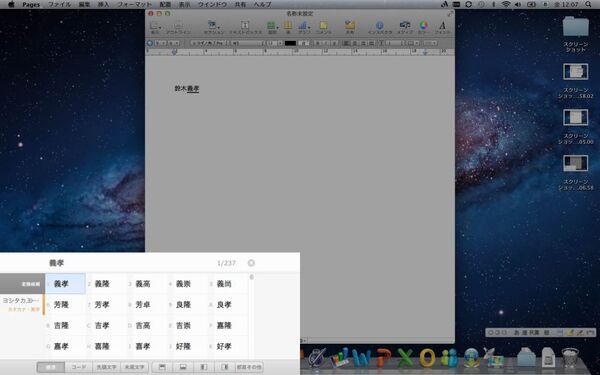Open Microsoft Messenger from the Dock
The width and height of the screenshot is (600, 375).
pos(449,357)
